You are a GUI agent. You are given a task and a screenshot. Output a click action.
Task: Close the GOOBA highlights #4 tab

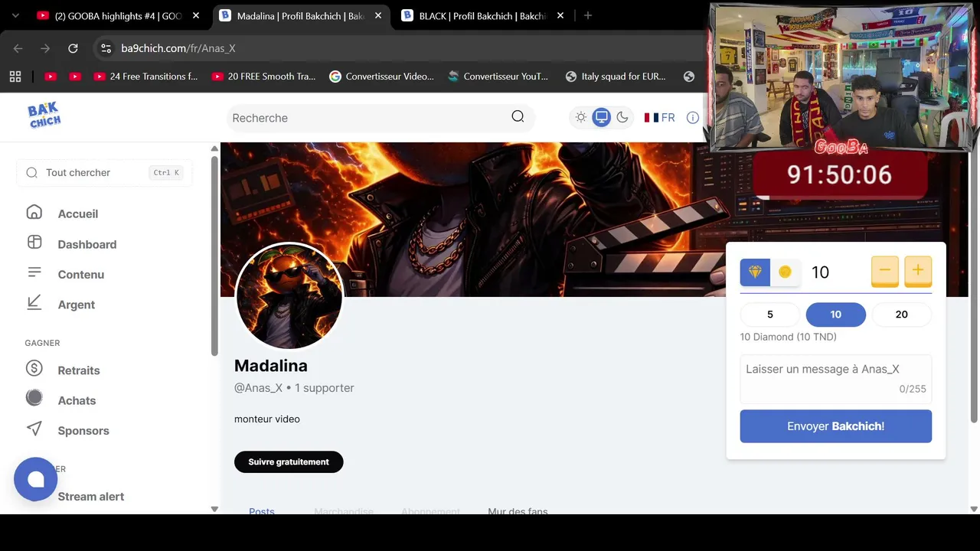click(196, 15)
